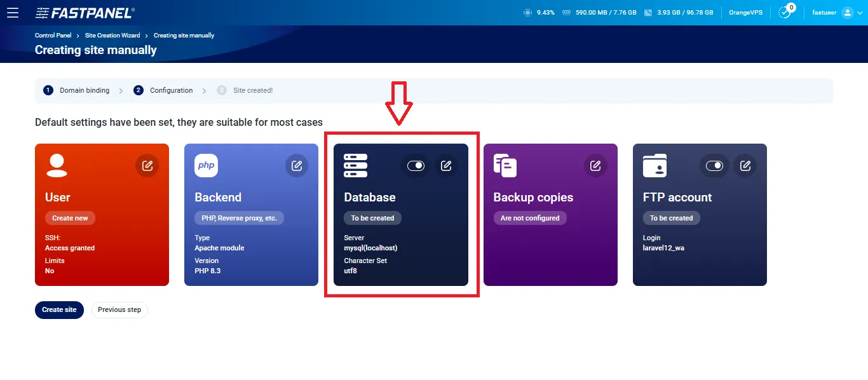Image resolution: width=868 pixels, height=380 pixels.
Task: Return with the Previous step button
Action: (119, 309)
